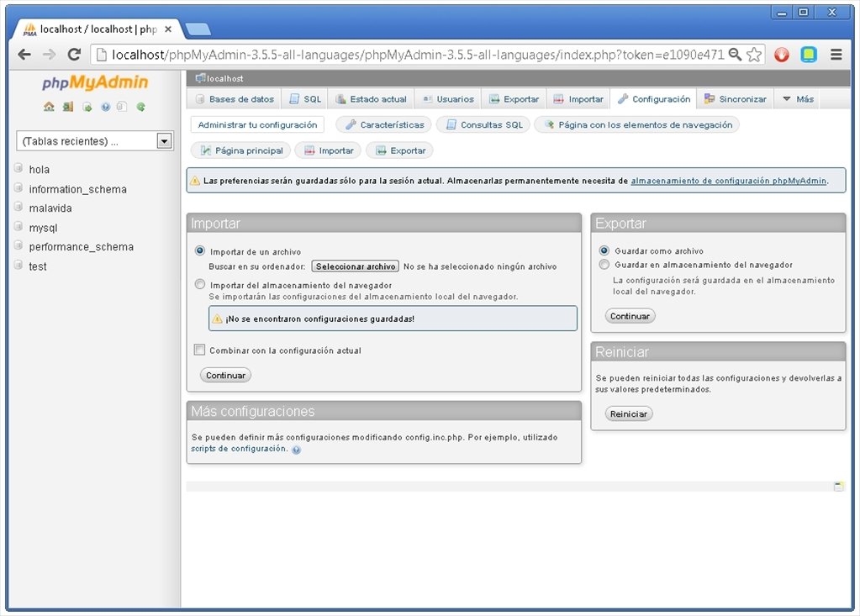
Task: Select Importar de un archivo radio
Action: click(200, 251)
